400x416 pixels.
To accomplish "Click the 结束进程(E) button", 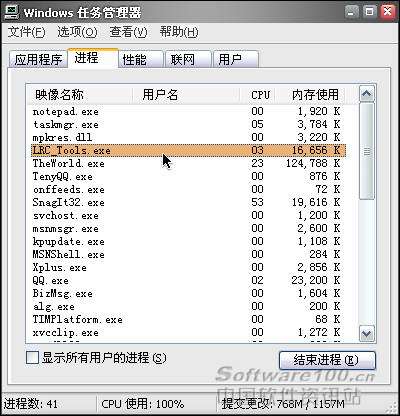I will [327, 360].
